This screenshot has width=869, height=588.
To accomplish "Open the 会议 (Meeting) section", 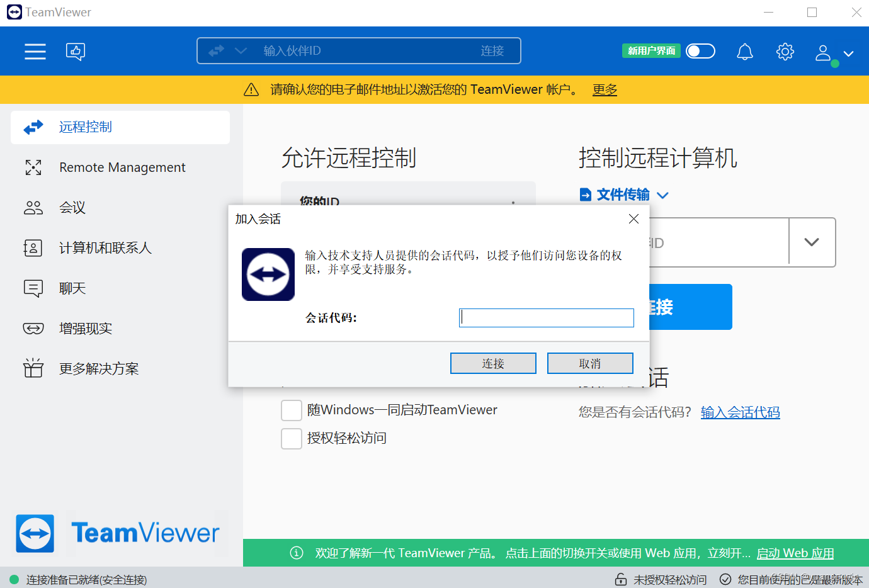I will (x=72, y=208).
